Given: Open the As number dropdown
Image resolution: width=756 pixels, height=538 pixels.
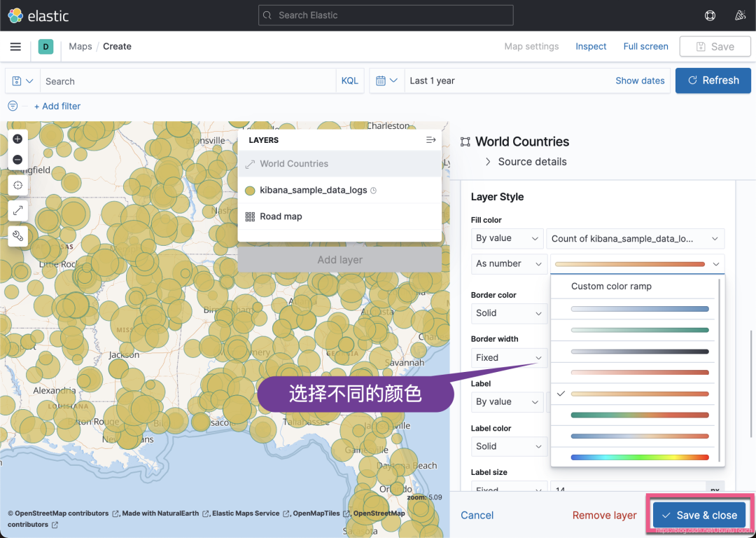Looking at the screenshot, I should 509,264.
